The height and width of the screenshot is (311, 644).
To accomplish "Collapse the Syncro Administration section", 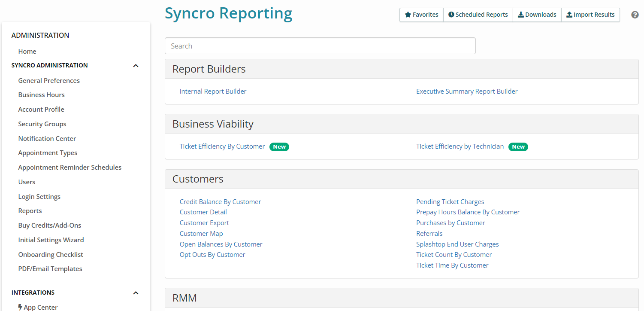I will [136, 66].
